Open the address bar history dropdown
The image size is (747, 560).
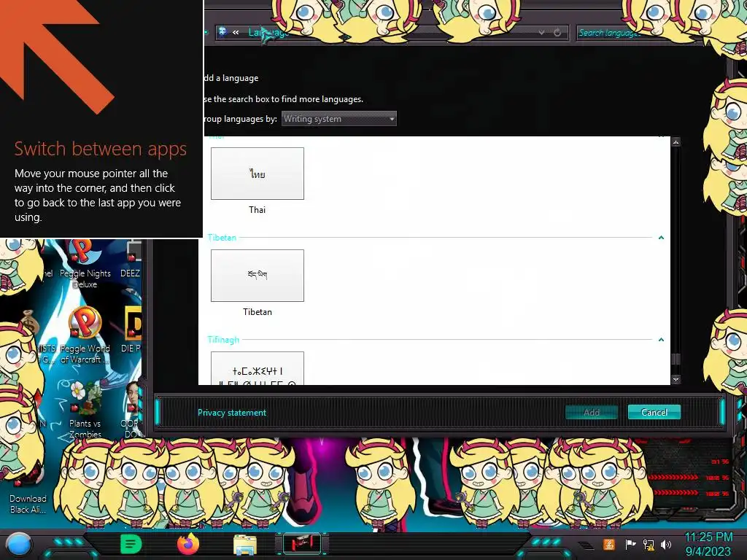(542, 33)
